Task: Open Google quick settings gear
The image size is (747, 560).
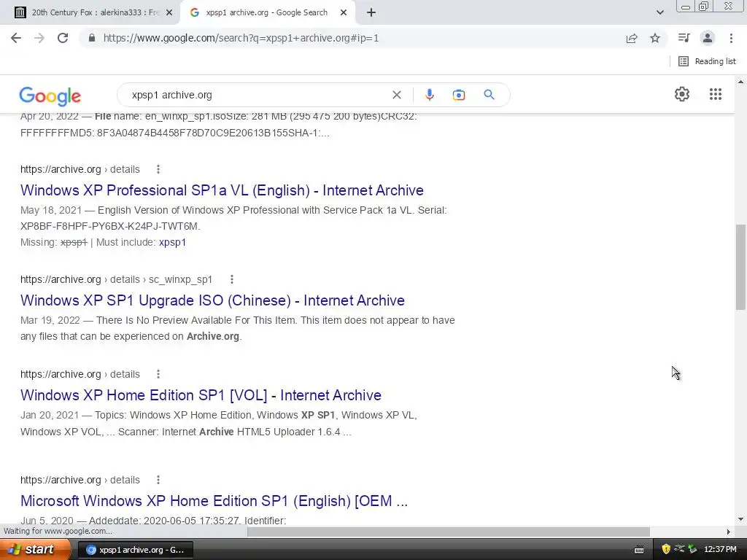Action: [682, 94]
